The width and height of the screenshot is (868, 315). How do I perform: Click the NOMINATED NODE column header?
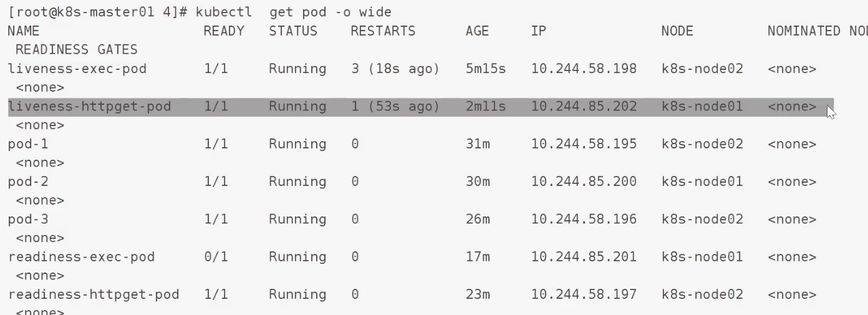[x=817, y=31]
